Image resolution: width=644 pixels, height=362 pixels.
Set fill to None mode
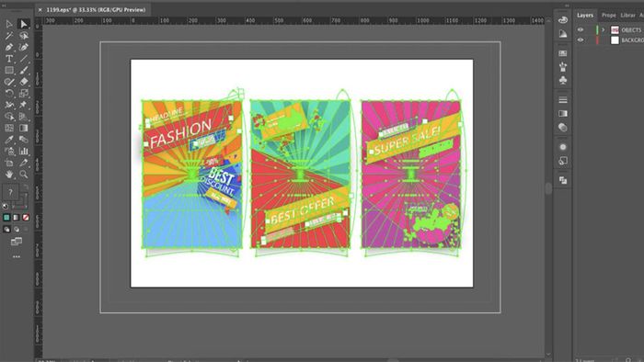point(26,217)
